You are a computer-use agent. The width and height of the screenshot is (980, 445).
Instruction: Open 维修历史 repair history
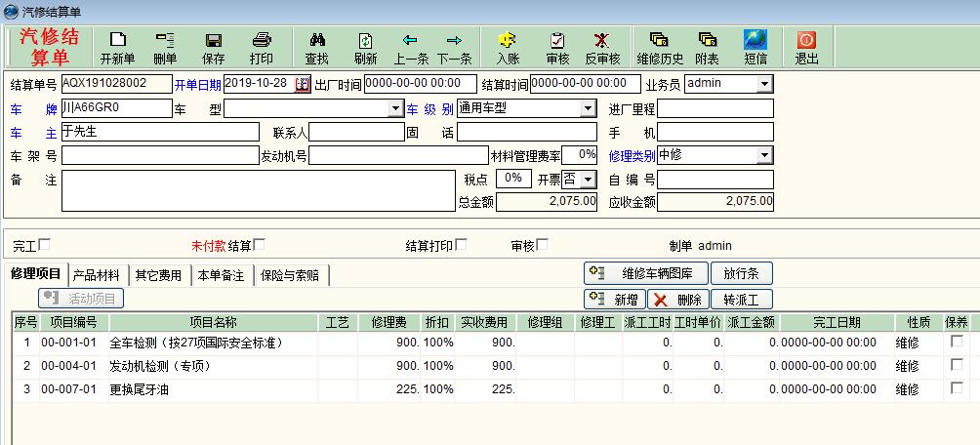point(660,41)
